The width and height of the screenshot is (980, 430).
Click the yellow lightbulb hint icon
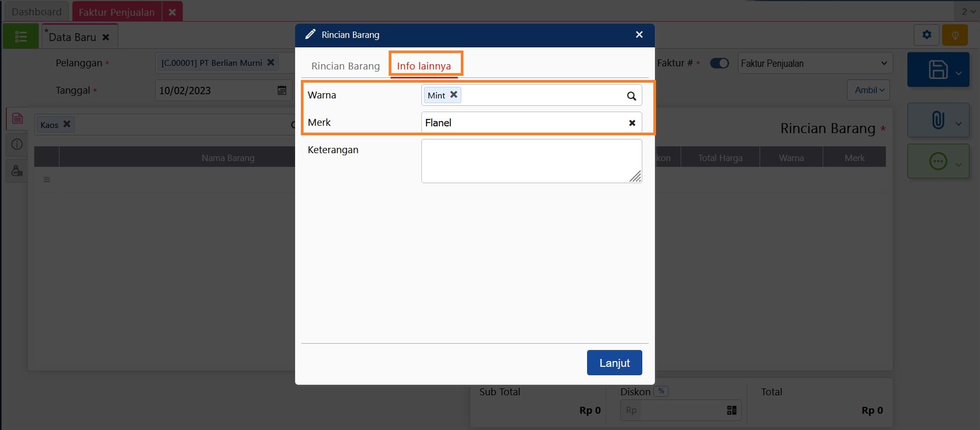tap(955, 35)
